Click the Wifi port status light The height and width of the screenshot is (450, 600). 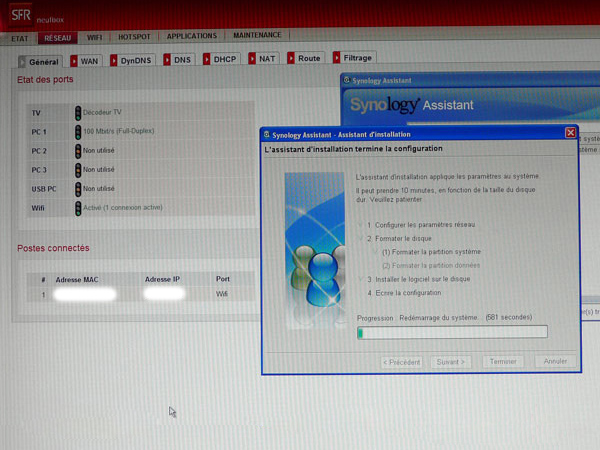78,208
